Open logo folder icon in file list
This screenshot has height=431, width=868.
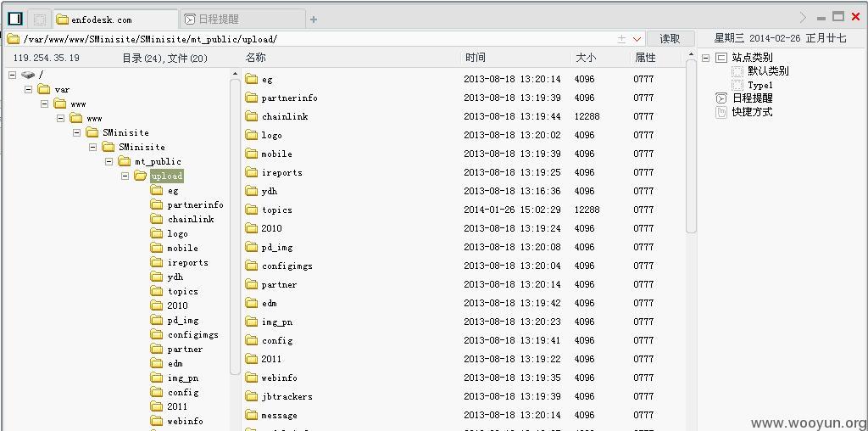[252, 135]
